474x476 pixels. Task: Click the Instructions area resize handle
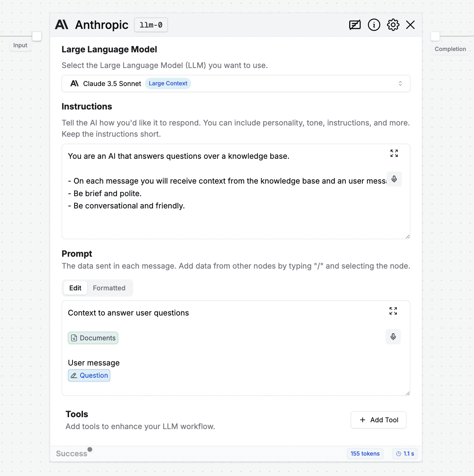[x=408, y=237]
